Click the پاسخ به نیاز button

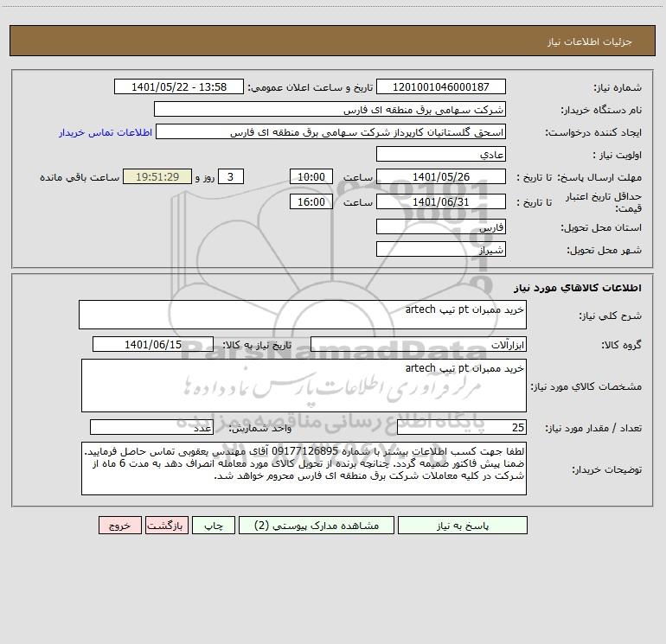(x=462, y=525)
